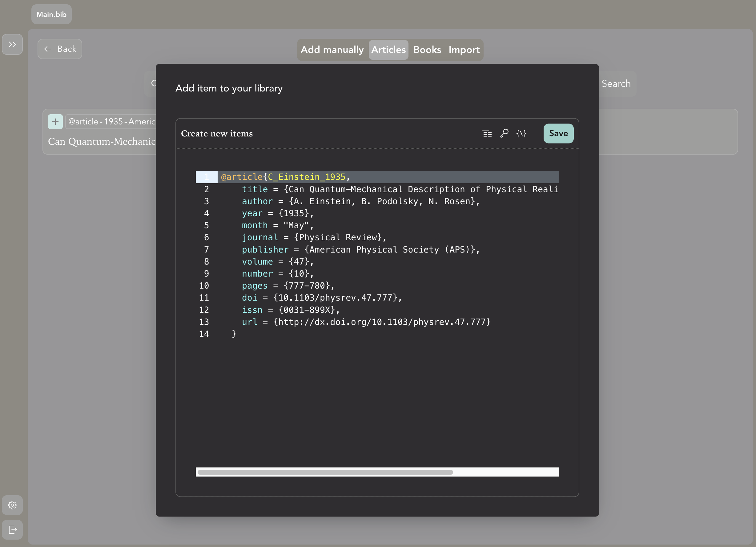Select the Articles tab
The height and width of the screenshot is (547, 756).
click(x=388, y=50)
